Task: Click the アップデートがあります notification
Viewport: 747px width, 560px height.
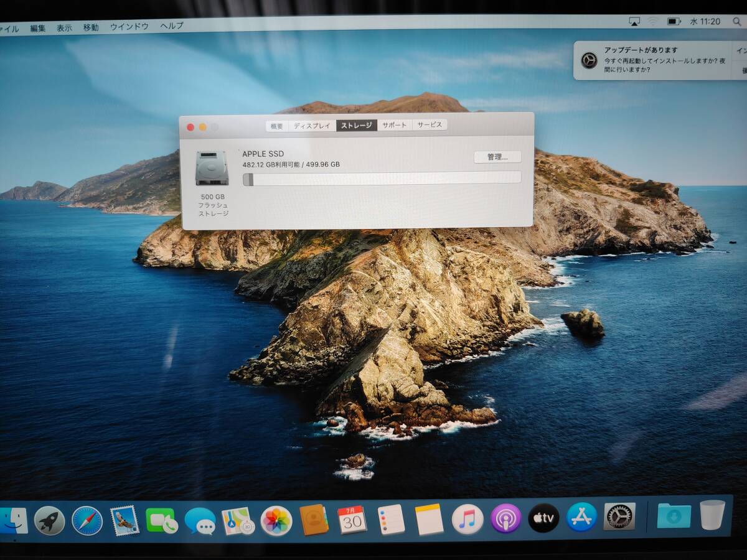Action: pos(654,60)
